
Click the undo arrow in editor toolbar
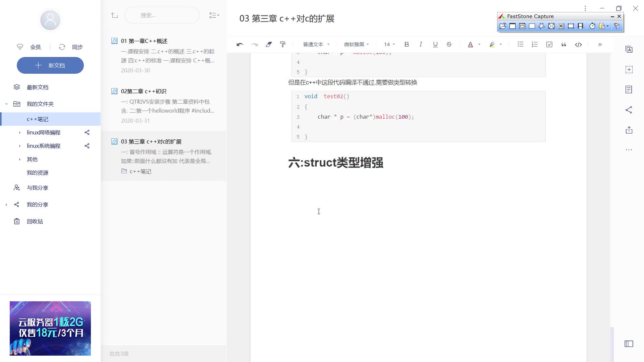click(240, 44)
